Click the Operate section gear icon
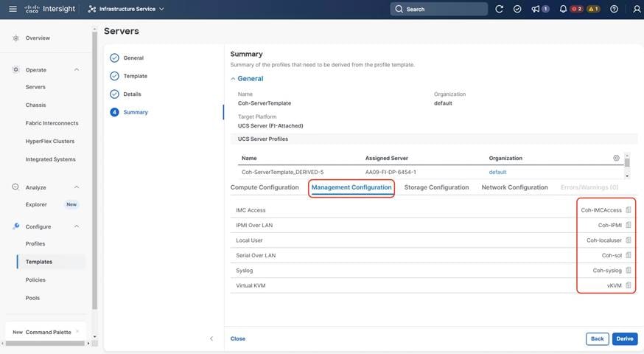The height and width of the screenshot is (354, 644). coord(15,69)
